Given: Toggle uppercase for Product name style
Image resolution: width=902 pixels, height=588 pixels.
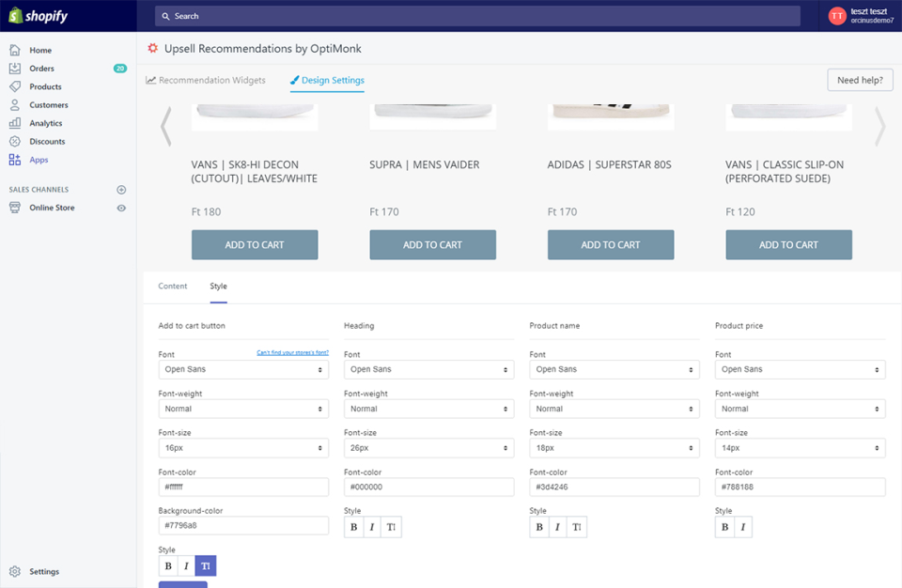Looking at the screenshot, I should tap(577, 527).
